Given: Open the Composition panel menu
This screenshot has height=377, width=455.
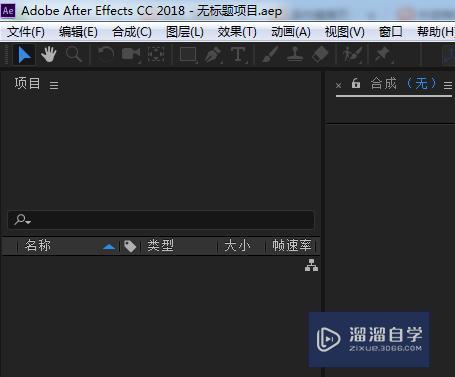Looking at the screenshot, I should [x=448, y=86].
